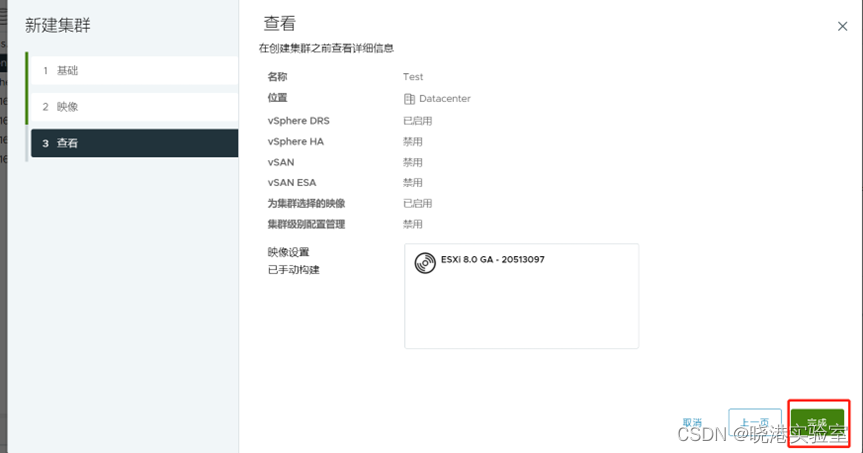Image resolution: width=863 pixels, height=453 pixels.
Task: Click the ESXi image disc icon
Action: (425, 263)
